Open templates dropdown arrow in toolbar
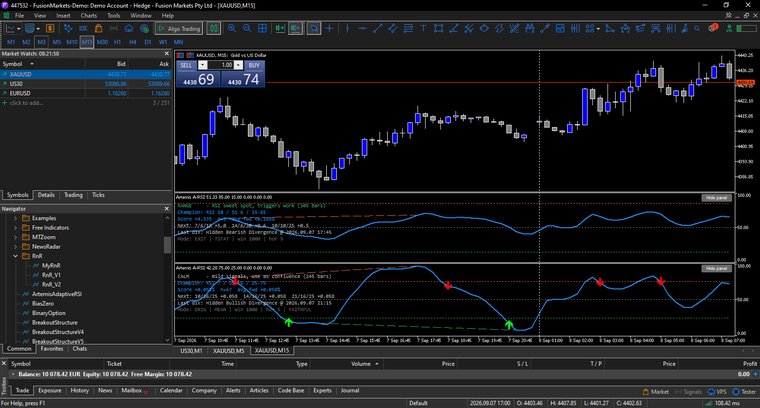760x408 pixels. pyautogui.click(x=38, y=29)
